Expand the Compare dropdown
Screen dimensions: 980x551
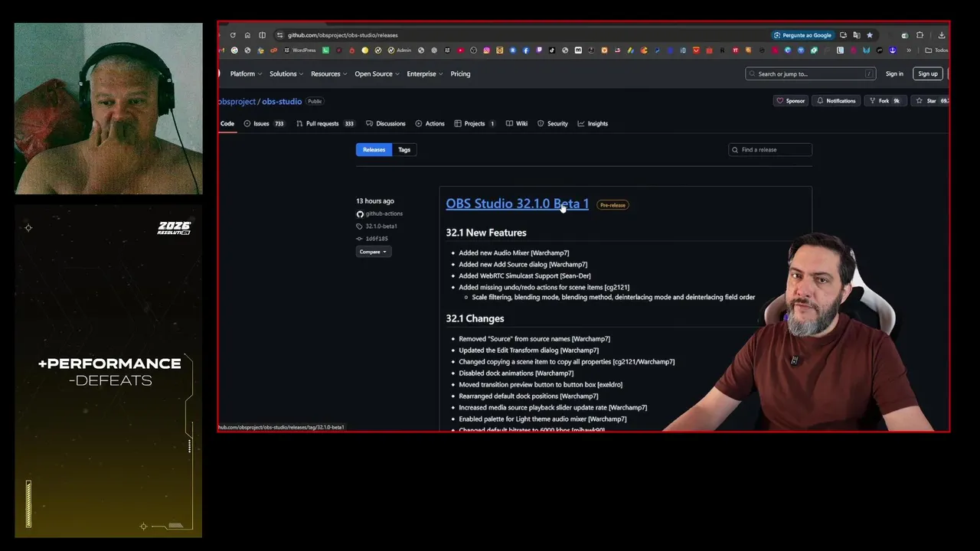[373, 252]
